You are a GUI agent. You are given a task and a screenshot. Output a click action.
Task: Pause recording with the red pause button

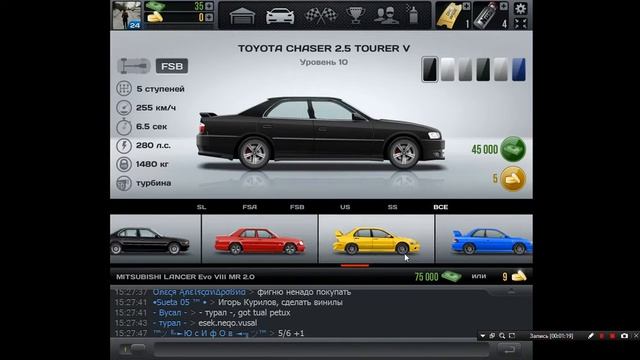pos(602,336)
